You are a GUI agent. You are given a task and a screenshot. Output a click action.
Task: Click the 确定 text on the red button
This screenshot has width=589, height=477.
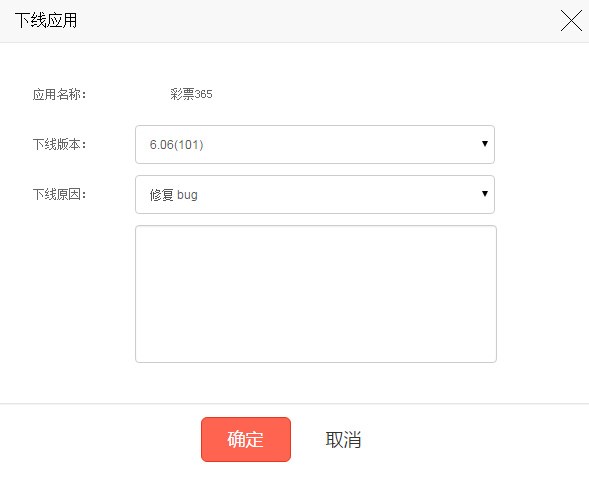coord(245,439)
